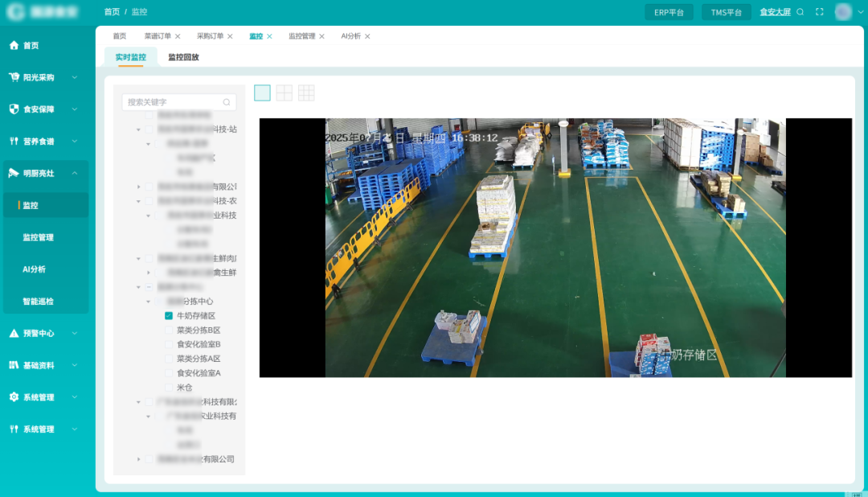Expand the 预警中心 sidebar menu
This screenshot has height=497, width=868.
[x=75, y=333]
